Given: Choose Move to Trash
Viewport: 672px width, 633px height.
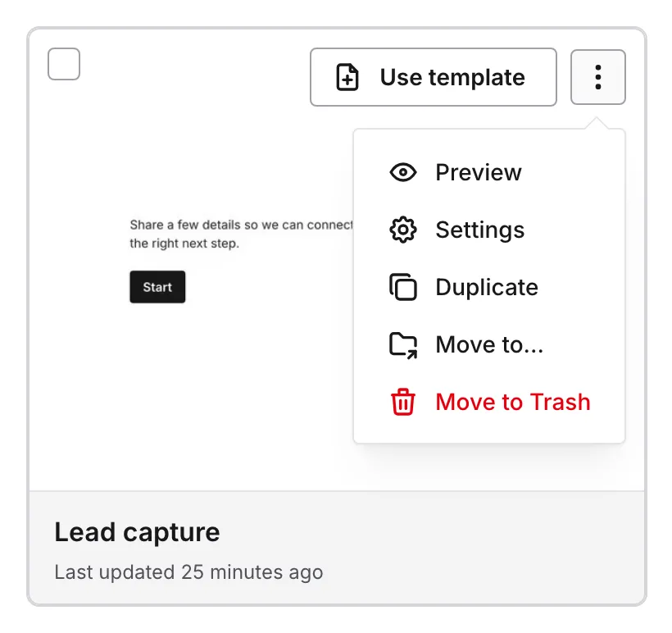Looking at the screenshot, I should pos(489,402).
